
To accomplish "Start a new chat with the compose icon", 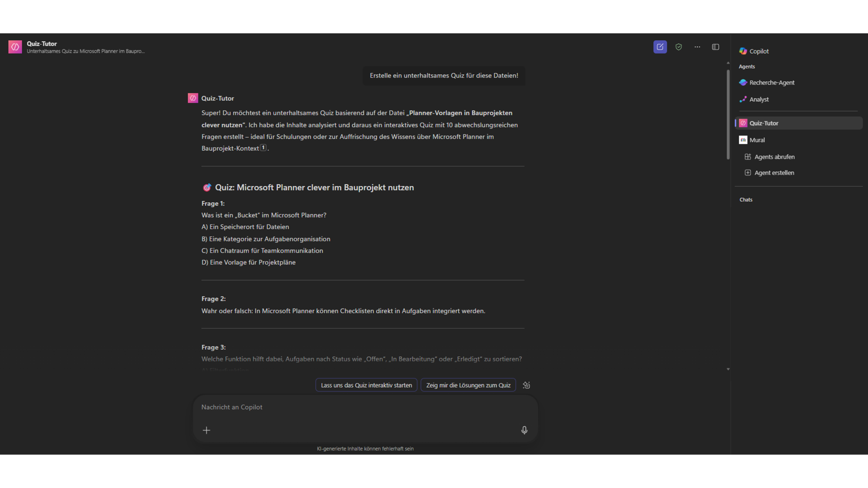I will [660, 47].
